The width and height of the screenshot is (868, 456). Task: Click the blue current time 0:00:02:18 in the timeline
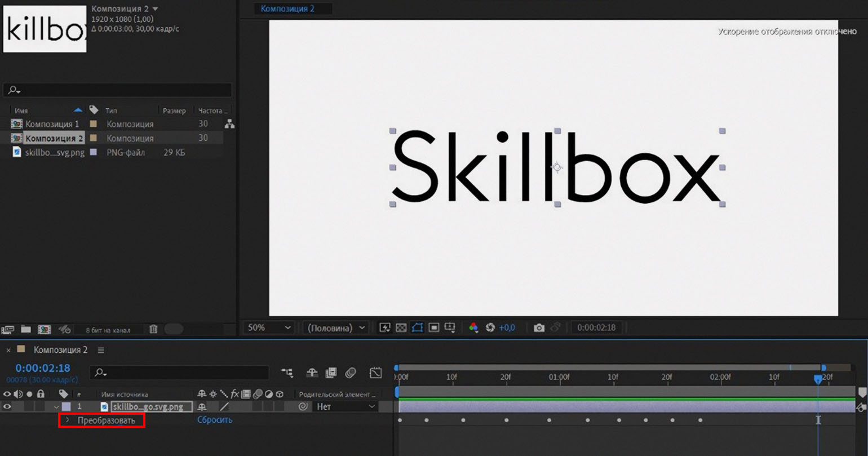click(43, 368)
